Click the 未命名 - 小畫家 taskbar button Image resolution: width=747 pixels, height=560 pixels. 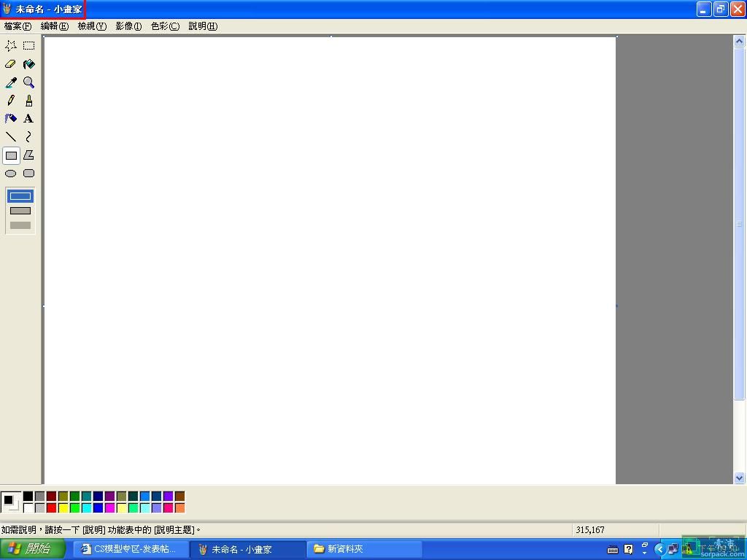pos(247,549)
